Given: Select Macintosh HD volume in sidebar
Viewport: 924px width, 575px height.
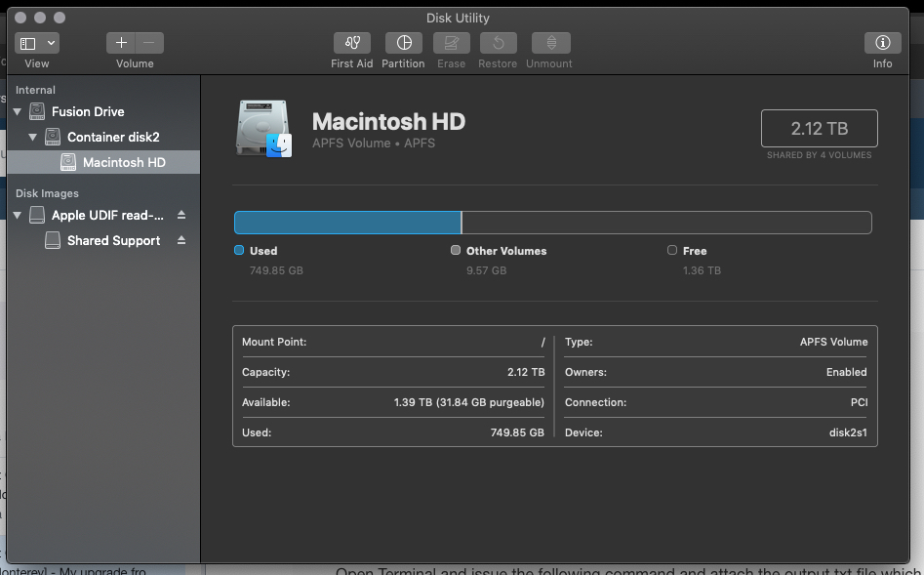Looking at the screenshot, I should click(103, 162).
